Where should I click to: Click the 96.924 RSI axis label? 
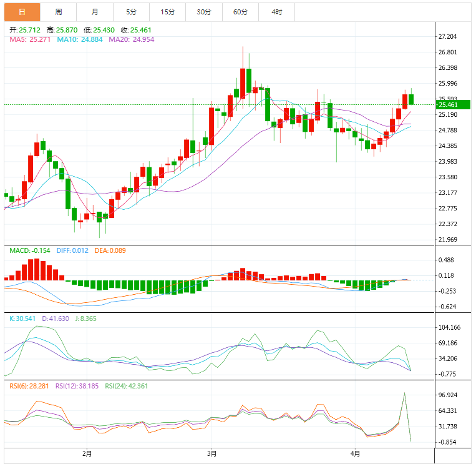click(x=448, y=395)
